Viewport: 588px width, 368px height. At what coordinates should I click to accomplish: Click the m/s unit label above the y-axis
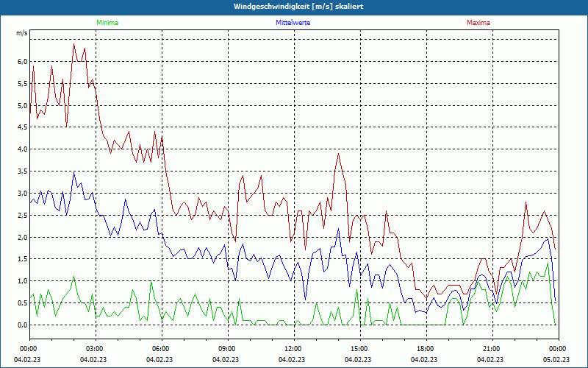pos(22,33)
